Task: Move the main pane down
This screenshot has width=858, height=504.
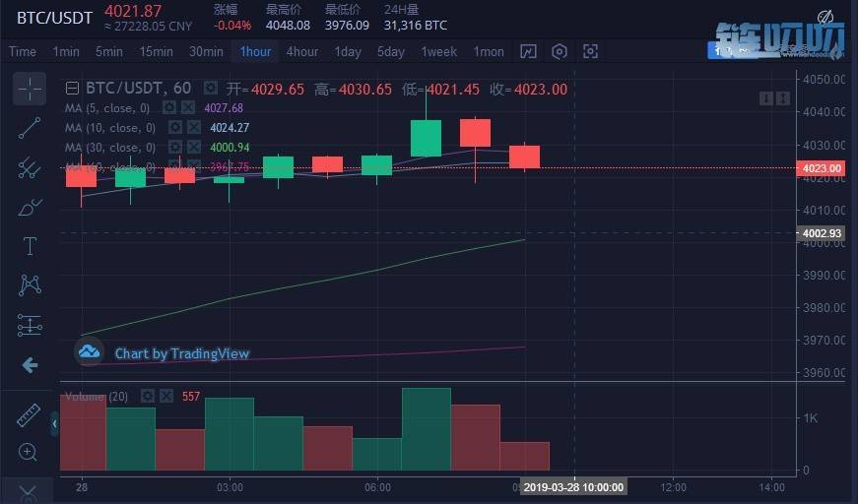Action: point(766,98)
